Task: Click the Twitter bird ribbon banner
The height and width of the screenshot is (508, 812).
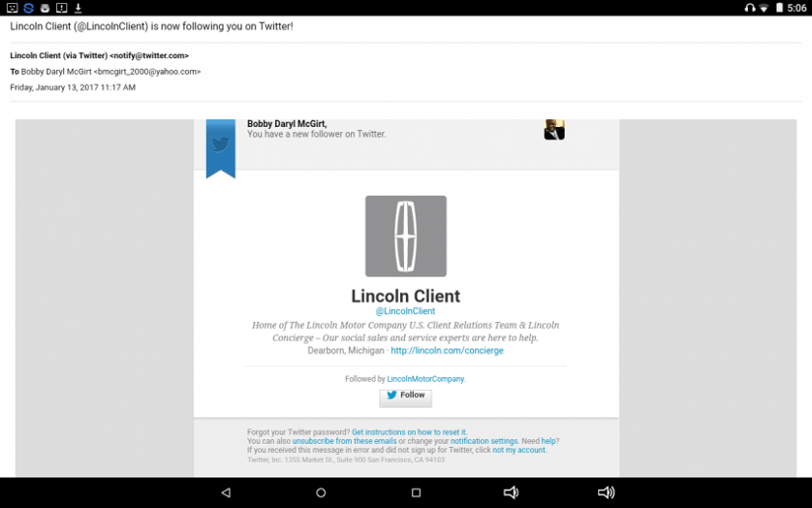Action: (221, 149)
